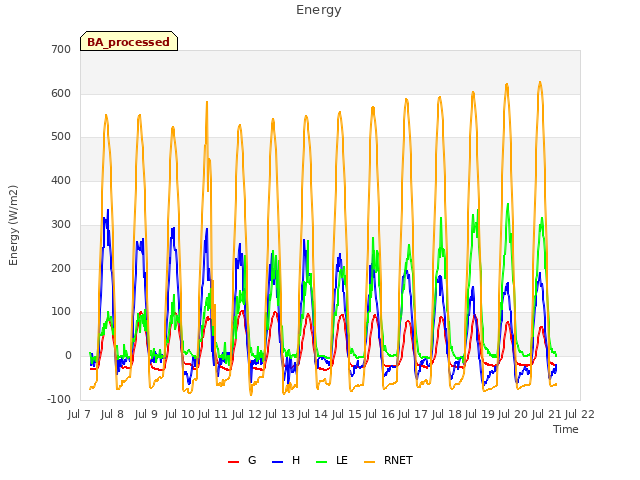
Task: Click the Jul 18 x-axis tick label
Action: 447,414
